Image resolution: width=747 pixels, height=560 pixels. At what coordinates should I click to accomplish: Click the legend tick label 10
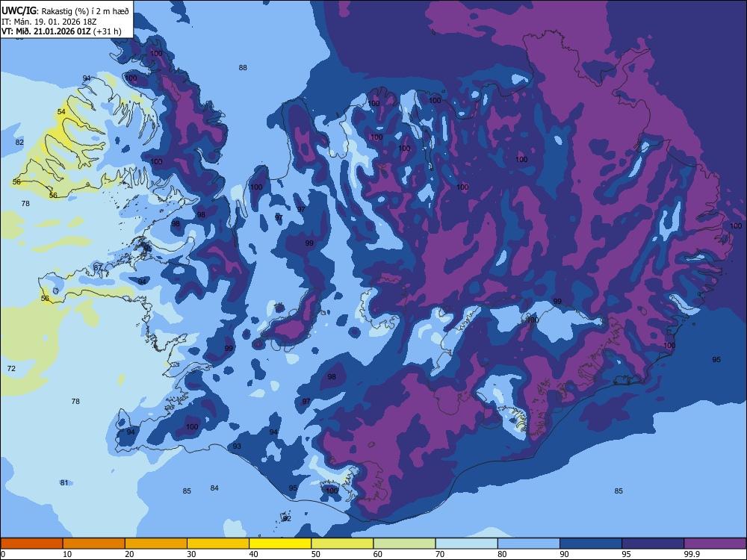[x=67, y=554]
